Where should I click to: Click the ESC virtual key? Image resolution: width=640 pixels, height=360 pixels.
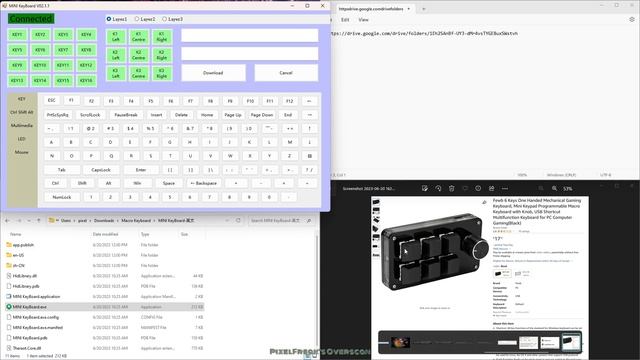51,100
